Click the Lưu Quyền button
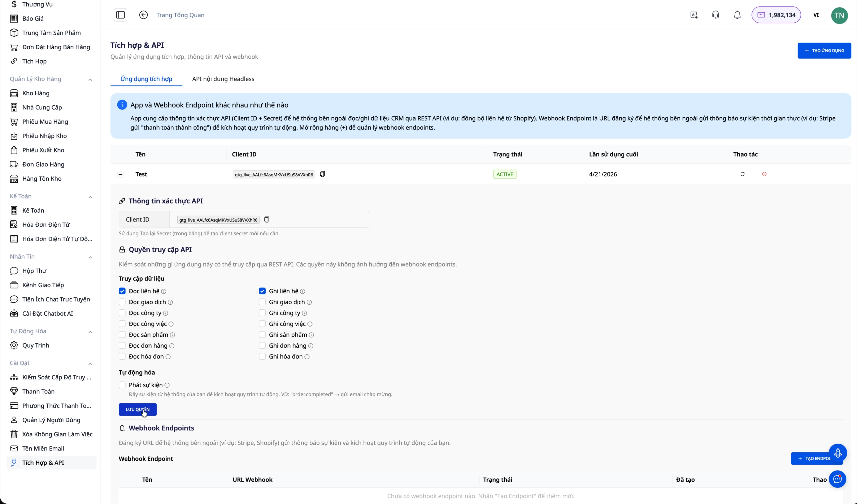Image resolution: width=857 pixels, height=504 pixels. point(137,409)
